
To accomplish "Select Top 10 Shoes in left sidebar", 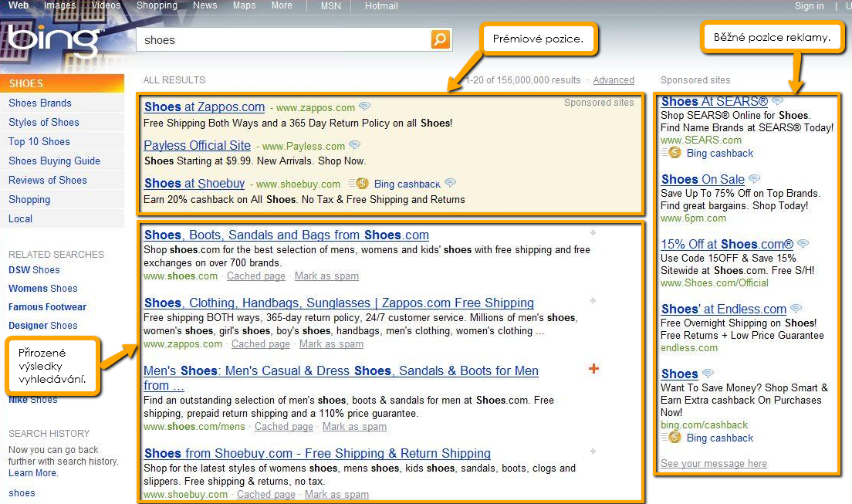I will (39, 141).
